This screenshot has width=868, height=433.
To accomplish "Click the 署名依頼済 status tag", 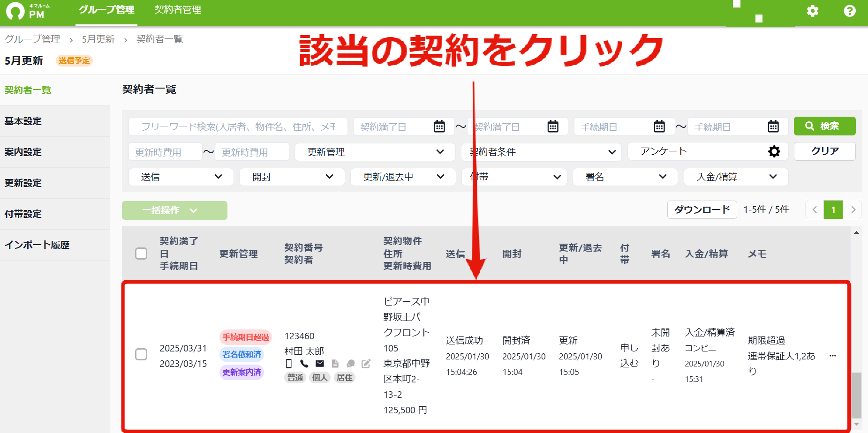I will tap(242, 354).
